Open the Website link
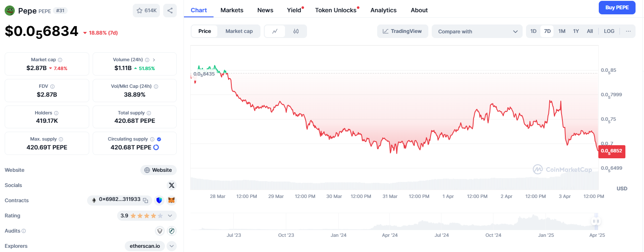The height and width of the screenshot is (252, 644). 159,170
